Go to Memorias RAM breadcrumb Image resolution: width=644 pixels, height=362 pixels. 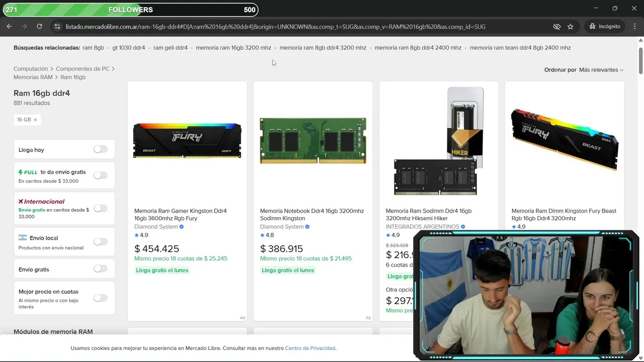(33, 77)
